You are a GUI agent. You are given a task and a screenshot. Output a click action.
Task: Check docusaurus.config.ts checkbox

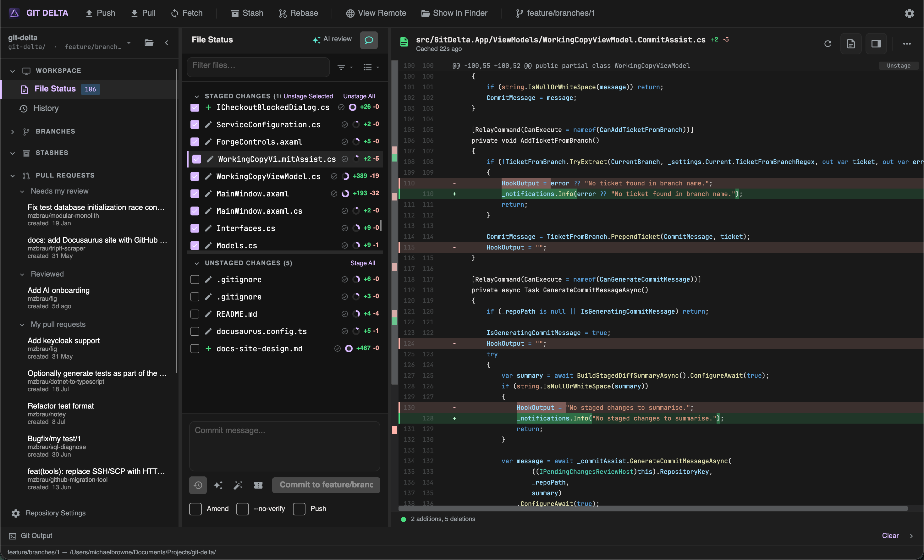[195, 331]
